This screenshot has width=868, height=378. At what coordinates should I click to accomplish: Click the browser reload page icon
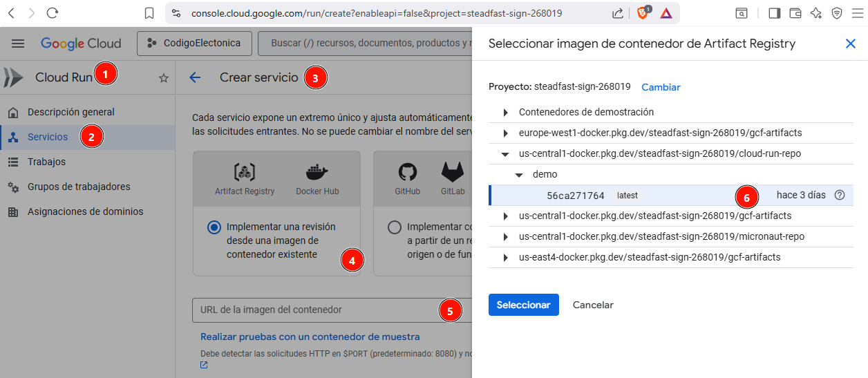coord(52,12)
